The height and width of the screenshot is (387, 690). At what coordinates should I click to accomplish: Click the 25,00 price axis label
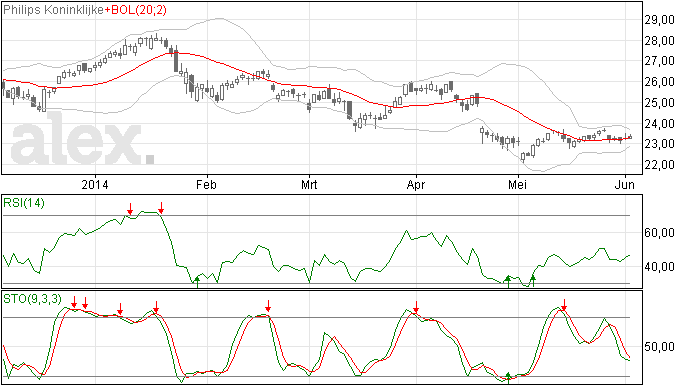tap(659, 103)
